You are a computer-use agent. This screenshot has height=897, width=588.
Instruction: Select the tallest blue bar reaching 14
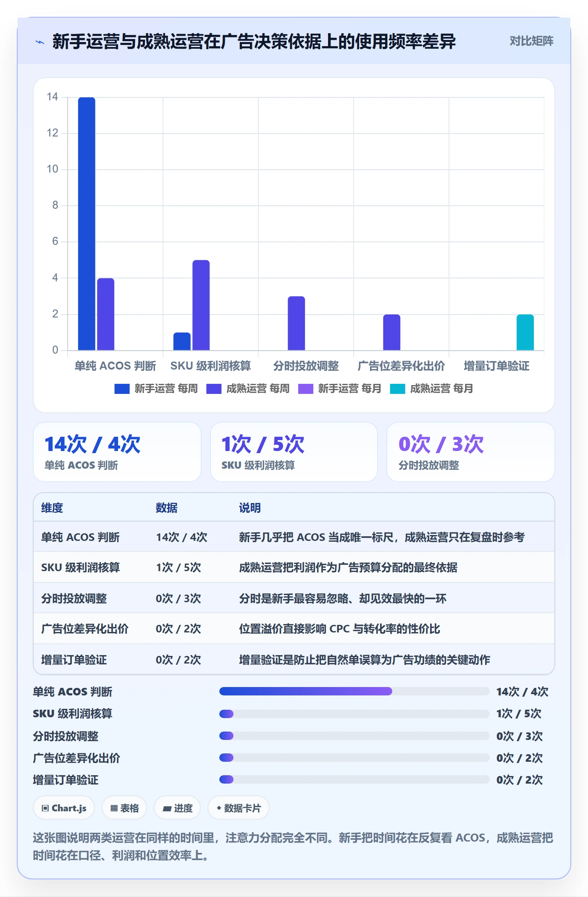pyautogui.click(x=87, y=224)
